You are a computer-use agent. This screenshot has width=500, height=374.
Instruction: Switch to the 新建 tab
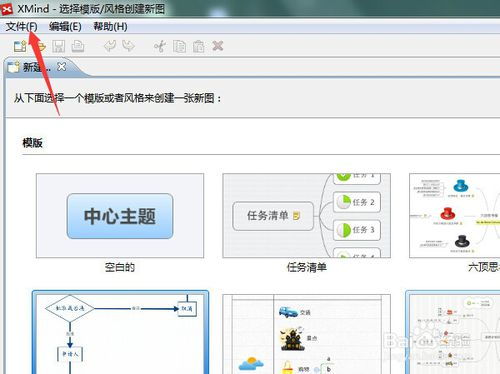click(30, 67)
